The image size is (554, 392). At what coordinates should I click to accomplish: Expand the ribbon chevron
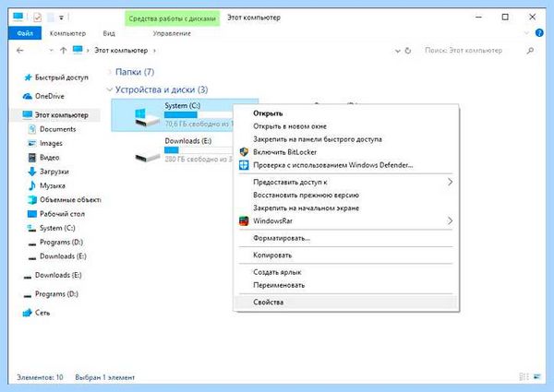click(526, 33)
